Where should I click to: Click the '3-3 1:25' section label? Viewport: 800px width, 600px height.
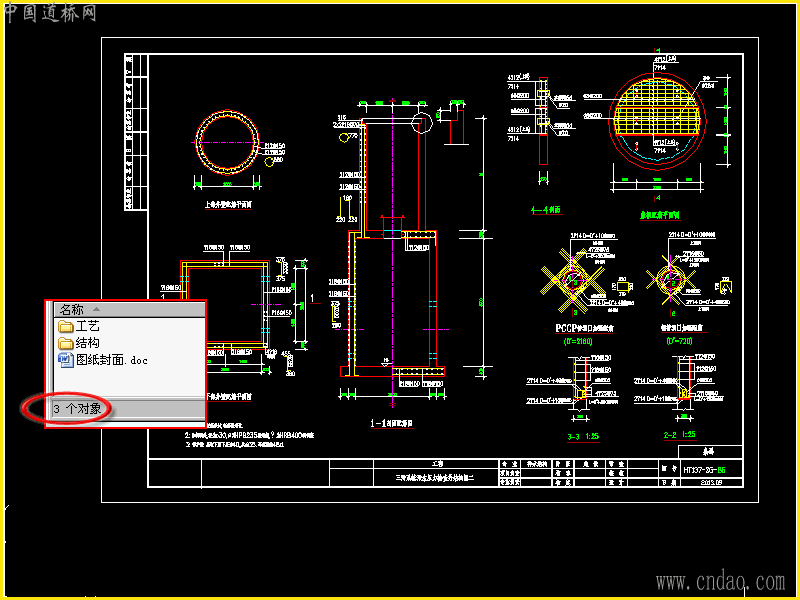(583, 436)
